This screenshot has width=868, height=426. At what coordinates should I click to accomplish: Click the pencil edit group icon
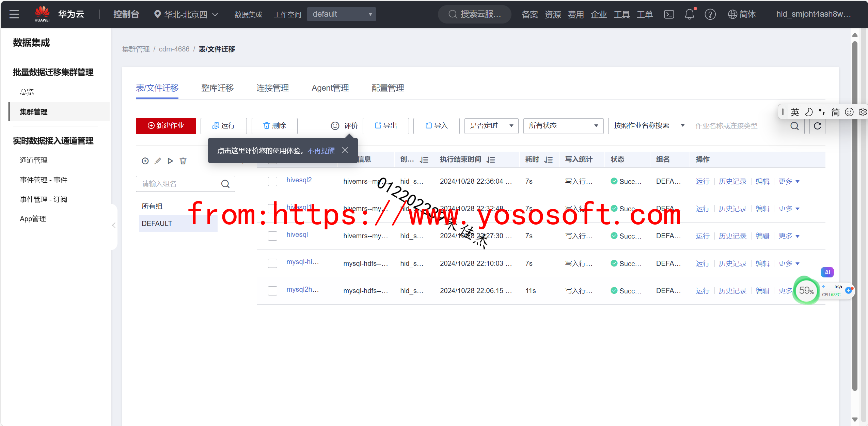[158, 161]
